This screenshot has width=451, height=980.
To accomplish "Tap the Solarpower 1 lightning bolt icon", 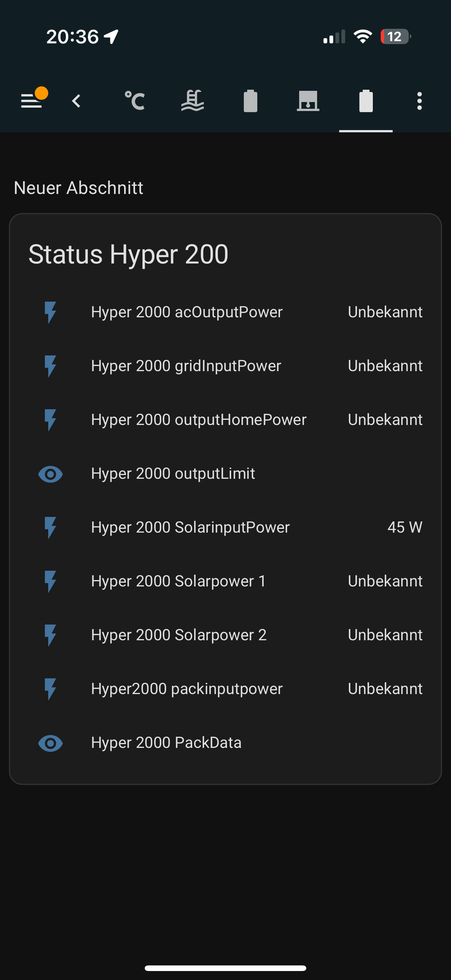I will tap(50, 581).
